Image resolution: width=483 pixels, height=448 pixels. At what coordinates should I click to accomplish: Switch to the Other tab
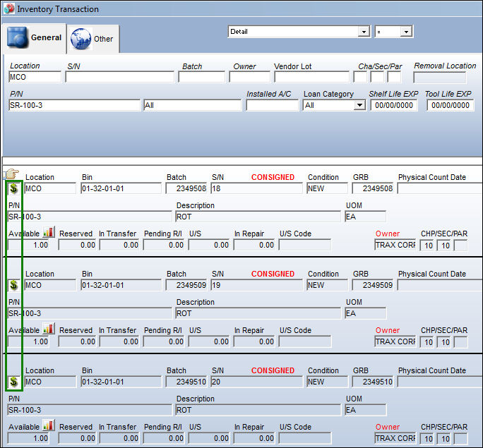(x=93, y=39)
